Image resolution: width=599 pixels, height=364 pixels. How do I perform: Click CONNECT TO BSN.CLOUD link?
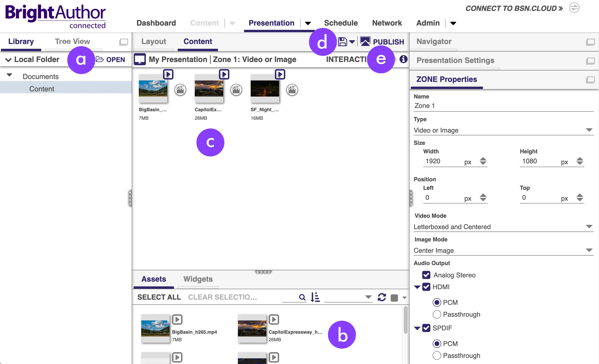(514, 9)
